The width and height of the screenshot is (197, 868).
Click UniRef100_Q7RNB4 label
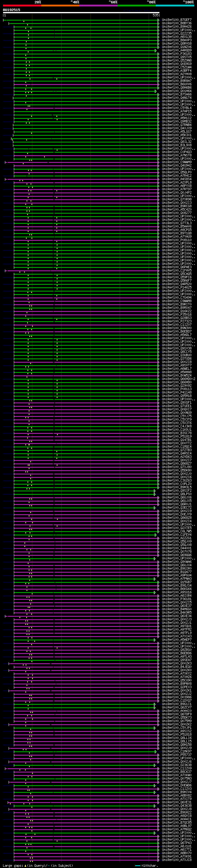176,125
